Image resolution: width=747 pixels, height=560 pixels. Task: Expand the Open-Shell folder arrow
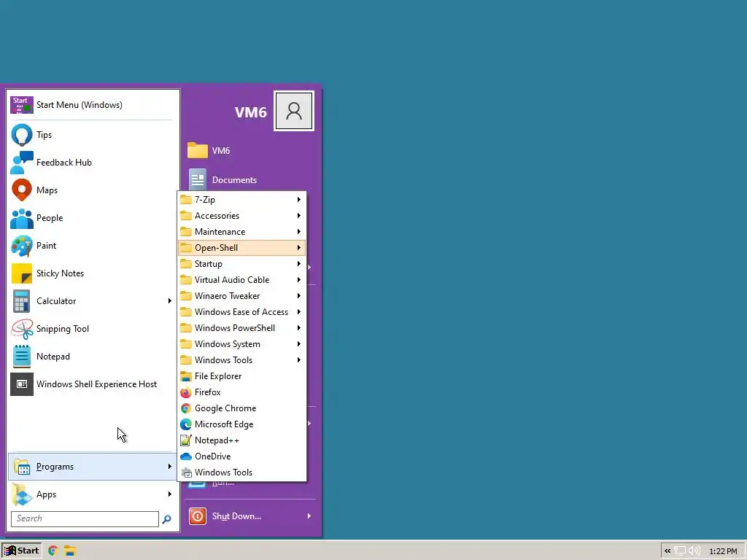point(298,248)
